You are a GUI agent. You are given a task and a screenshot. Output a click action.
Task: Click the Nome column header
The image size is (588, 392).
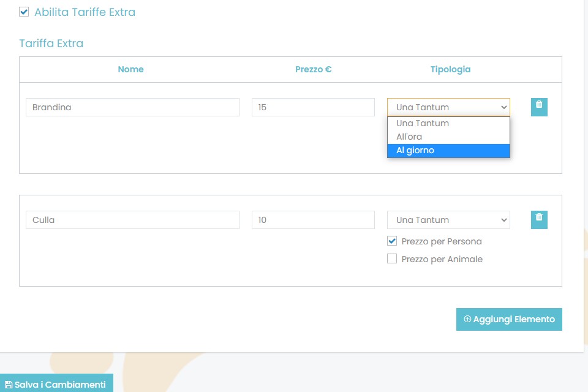point(130,69)
